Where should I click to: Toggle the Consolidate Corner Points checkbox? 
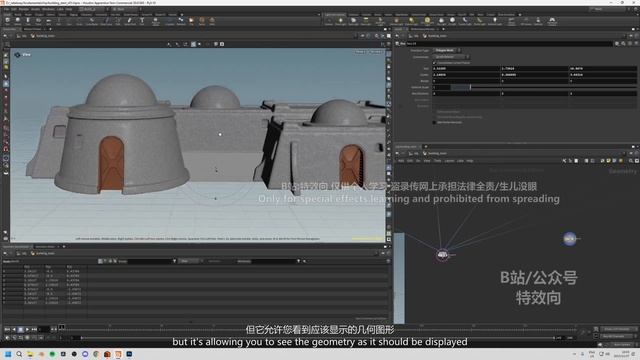[x=434, y=63]
